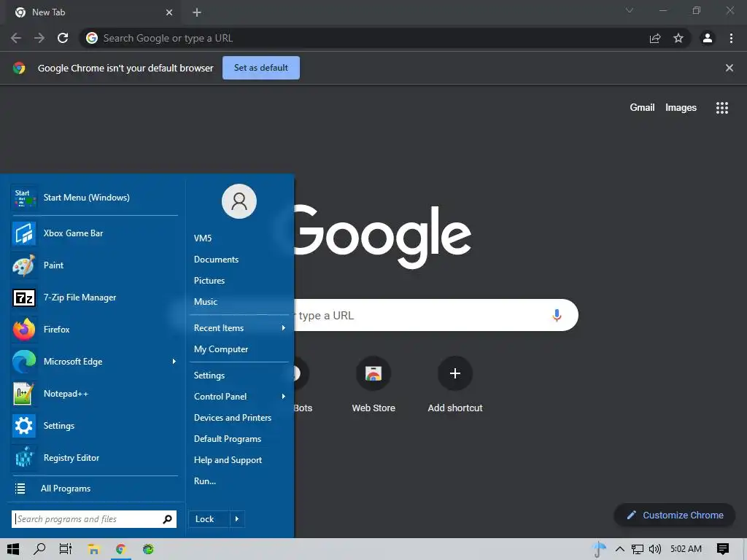Open the tab search dropdown chevron
Screen dimensions: 747x560
point(630,10)
